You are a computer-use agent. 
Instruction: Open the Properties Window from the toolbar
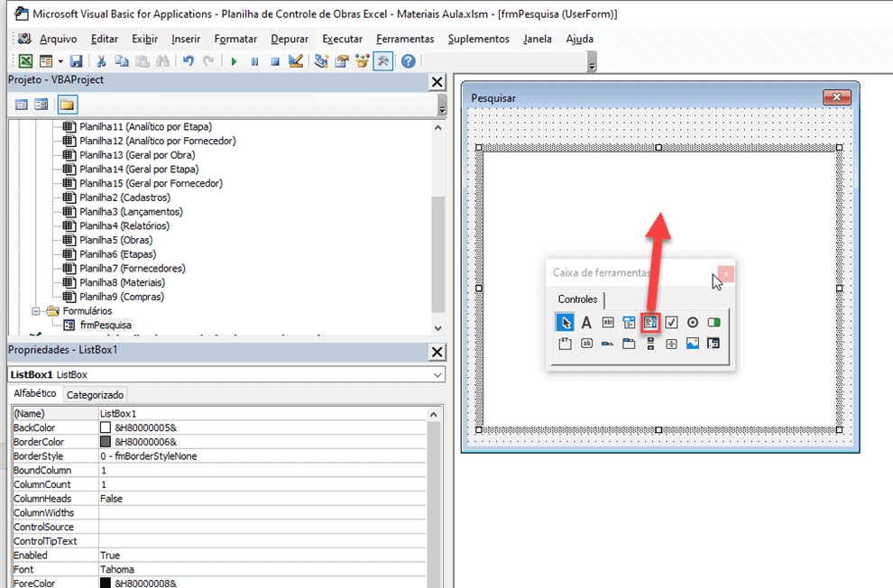[x=342, y=61]
